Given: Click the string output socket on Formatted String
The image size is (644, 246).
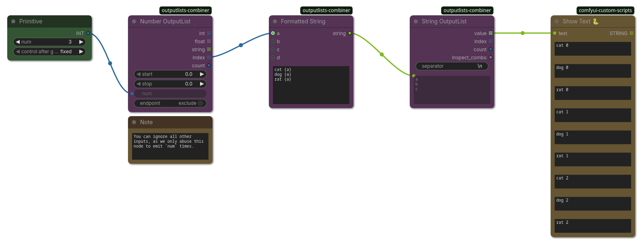Looking at the screenshot, I should [x=350, y=33].
